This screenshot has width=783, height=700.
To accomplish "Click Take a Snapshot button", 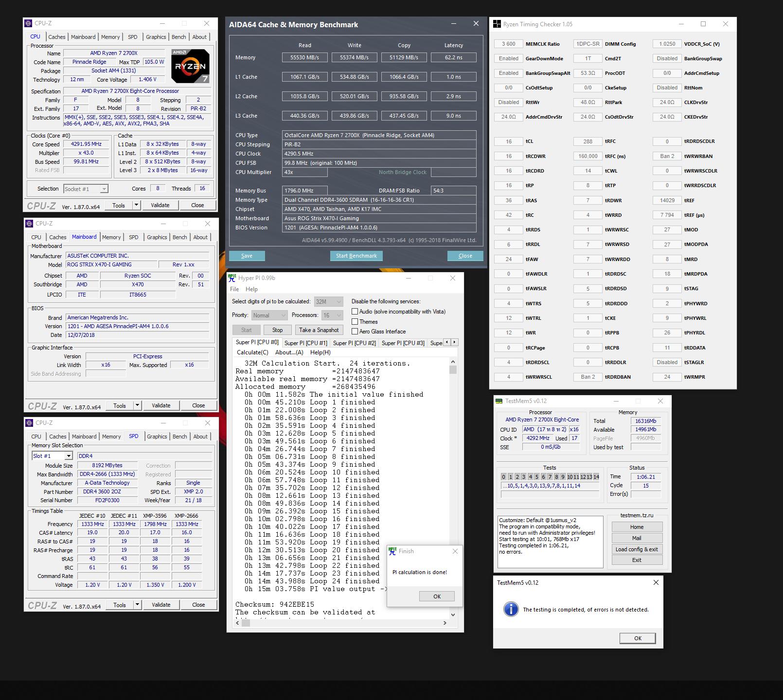I will [319, 330].
